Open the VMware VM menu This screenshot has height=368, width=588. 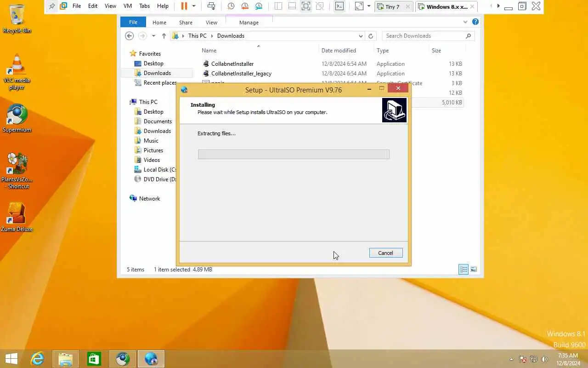(128, 6)
